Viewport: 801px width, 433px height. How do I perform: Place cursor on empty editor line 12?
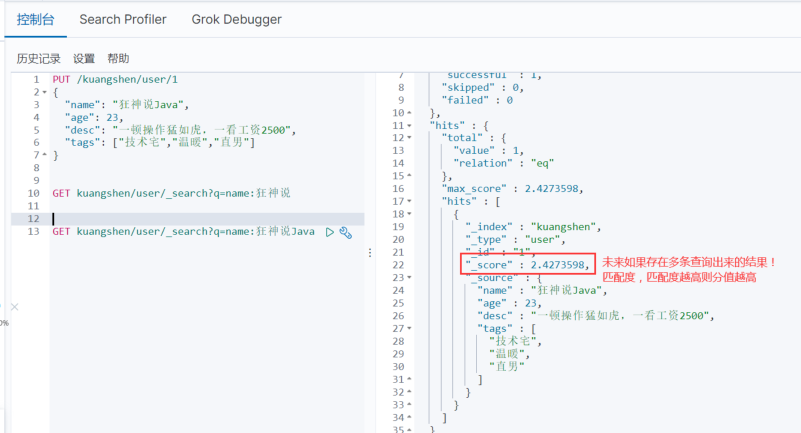[x=200, y=219]
